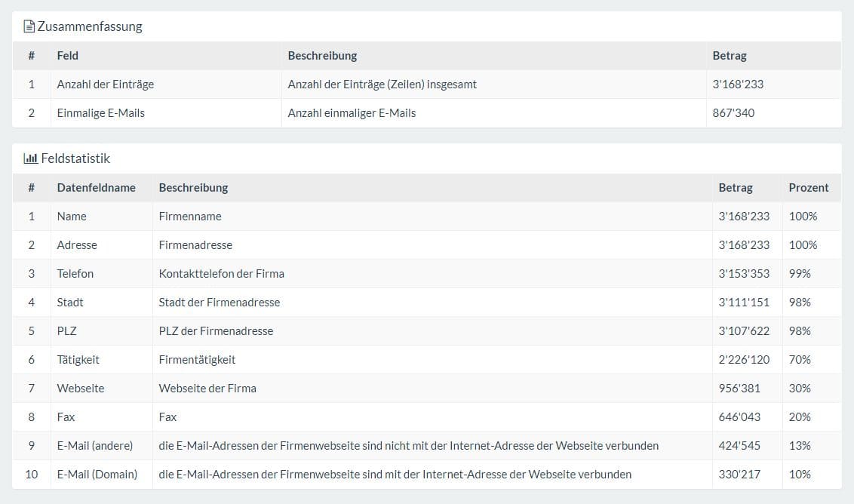This screenshot has width=854, height=504.
Task: Click the document icon beside Zusammenfassung
Action: 29,26
